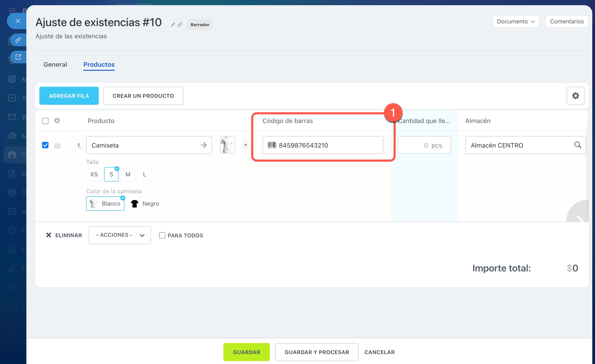Enable the PARA TODOS checkbox
Viewport: 595px width, 364px height.
coord(162,235)
